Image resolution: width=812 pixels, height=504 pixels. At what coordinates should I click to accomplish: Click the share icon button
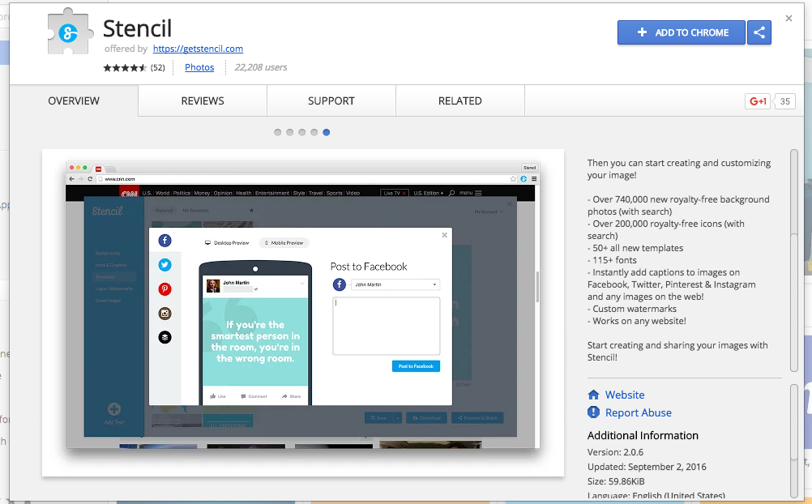coord(759,32)
